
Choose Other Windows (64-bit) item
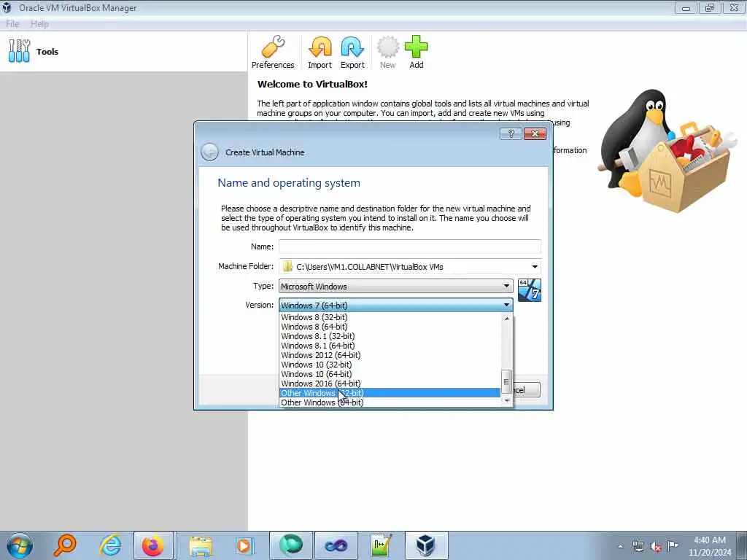point(390,402)
